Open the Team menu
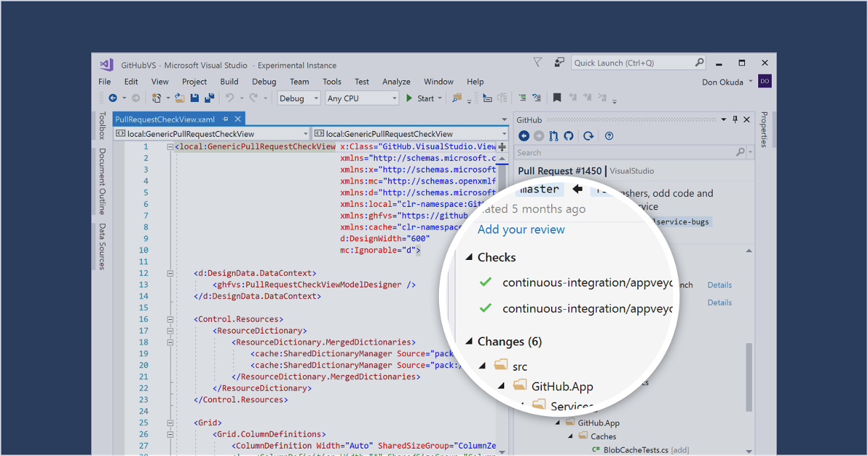The height and width of the screenshot is (456, 868). pyautogui.click(x=299, y=82)
